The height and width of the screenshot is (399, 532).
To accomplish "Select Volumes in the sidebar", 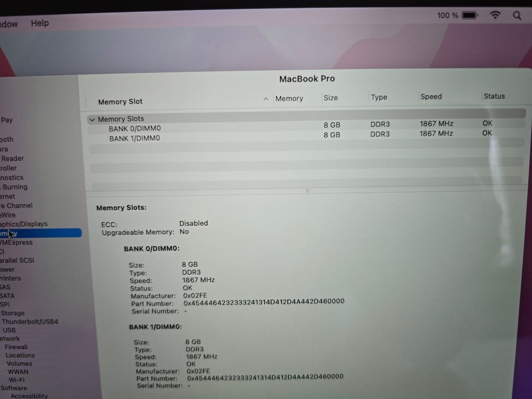I will pos(19,364).
